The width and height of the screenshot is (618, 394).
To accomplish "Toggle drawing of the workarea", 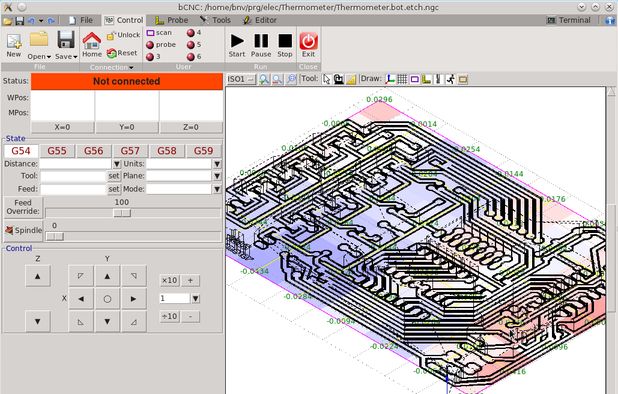I will coord(463,79).
